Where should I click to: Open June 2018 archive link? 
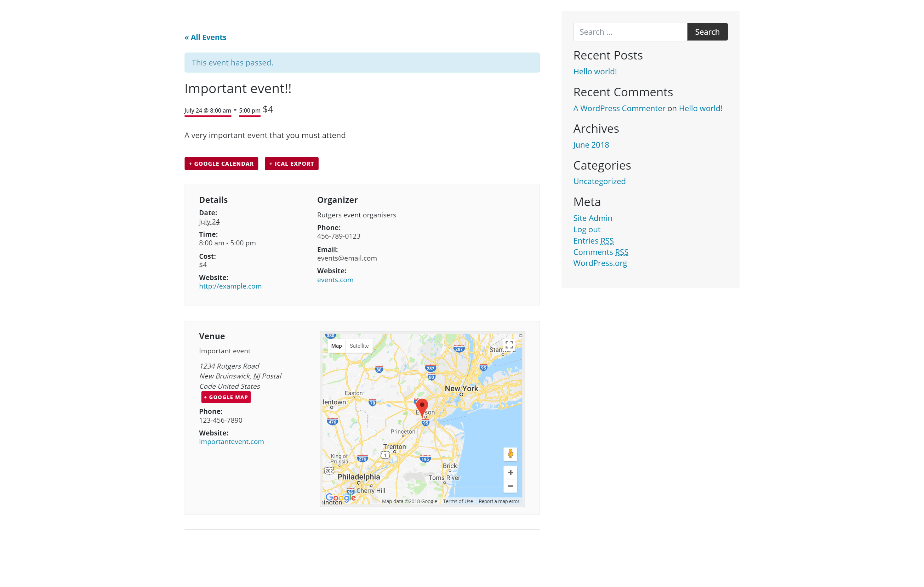tap(591, 145)
